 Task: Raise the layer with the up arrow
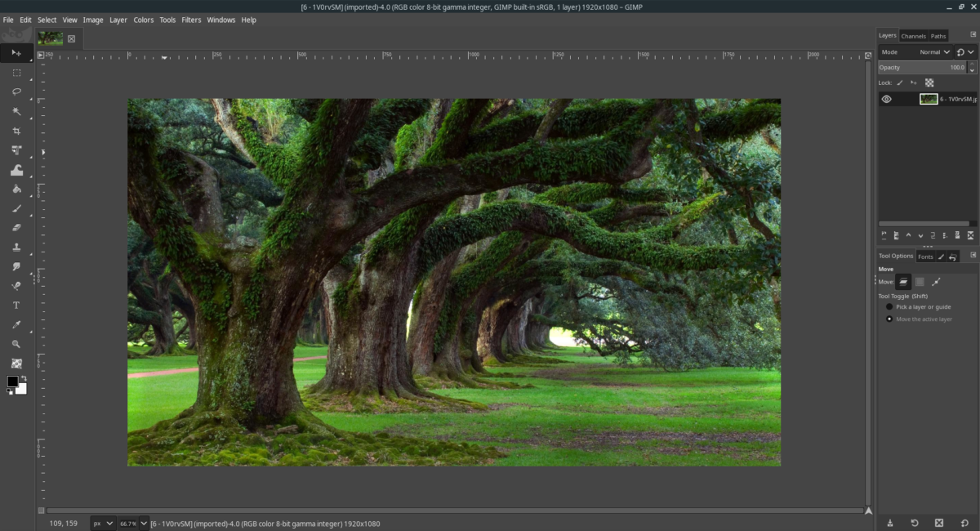point(908,235)
